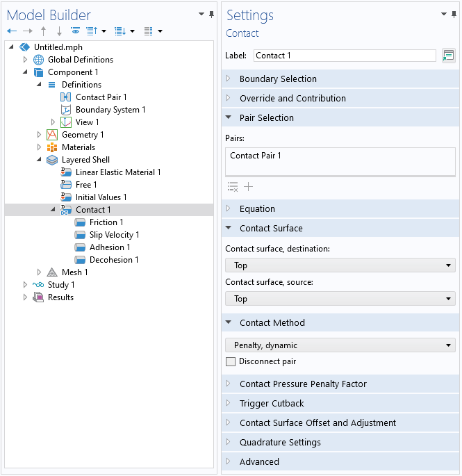Open the Contact surface destination dropdown
This screenshot has height=476, width=462.
pyautogui.click(x=340, y=265)
